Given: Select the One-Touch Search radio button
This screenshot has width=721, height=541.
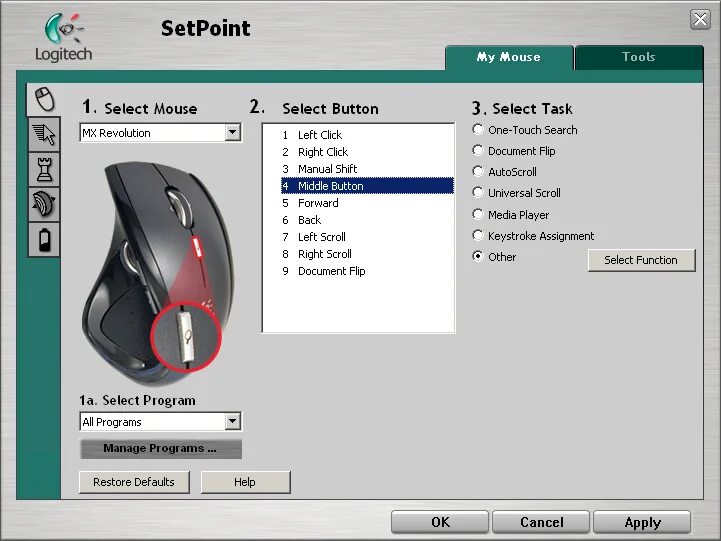Looking at the screenshot, I should click(478, 130).
